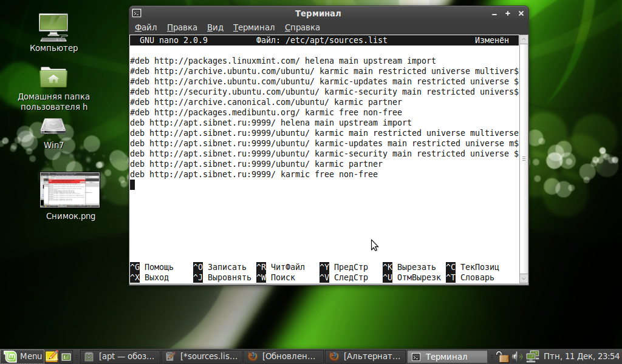Click sibnet line ending helena main upstream import
The image size is (622, 364).
tap(271, 123)
